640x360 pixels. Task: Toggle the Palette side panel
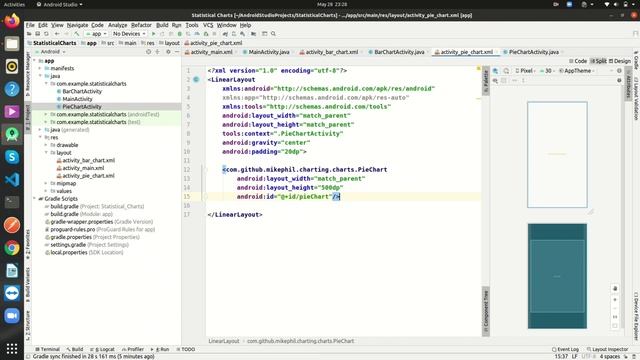pos(486,80)
